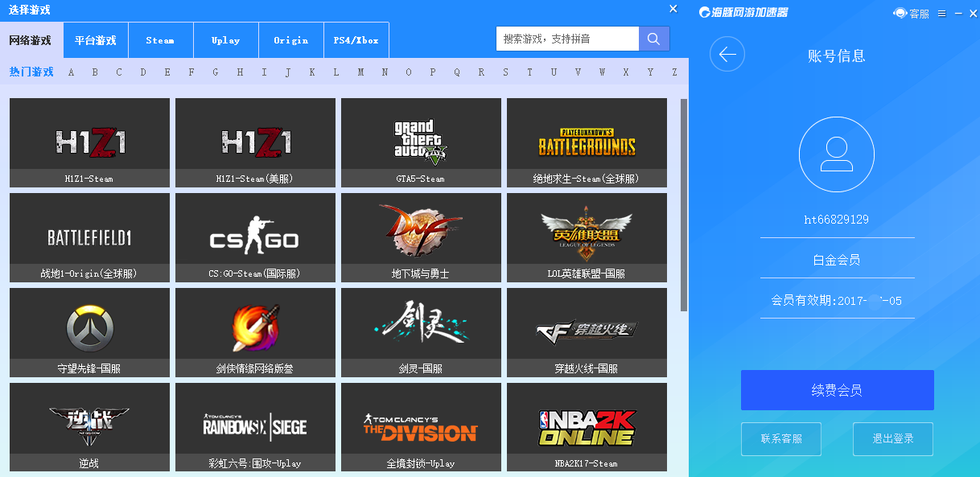Filter games by letter B
This screenshot has height=477, width=980.
tap(95, 72)
